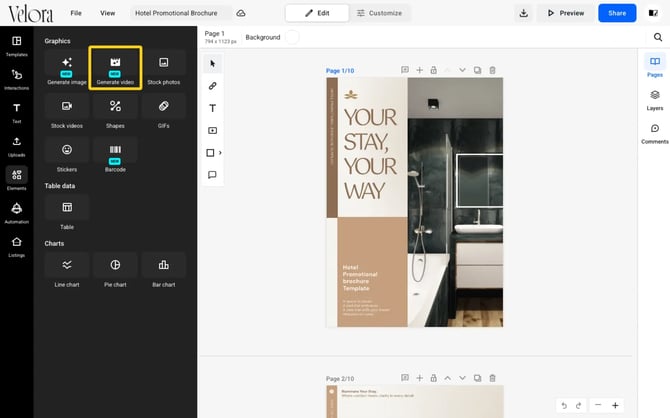The width and height of the screenshot is (670, 418).
Task: Add a page after Page 1/10
Action: tap(420, 70)
